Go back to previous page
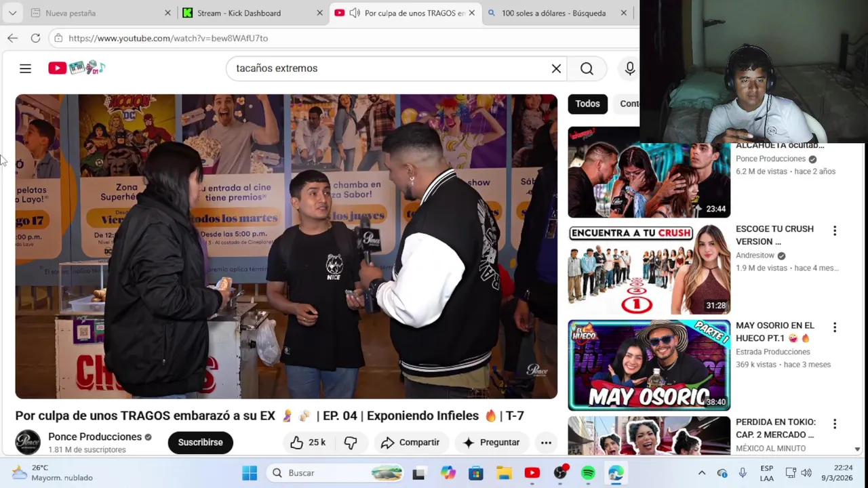Image resolution: width=868 pixels, height=488 pixels. (12, 38)
